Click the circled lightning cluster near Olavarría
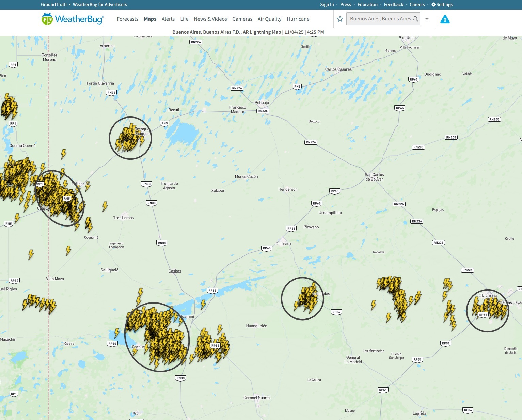 [487, 310]
